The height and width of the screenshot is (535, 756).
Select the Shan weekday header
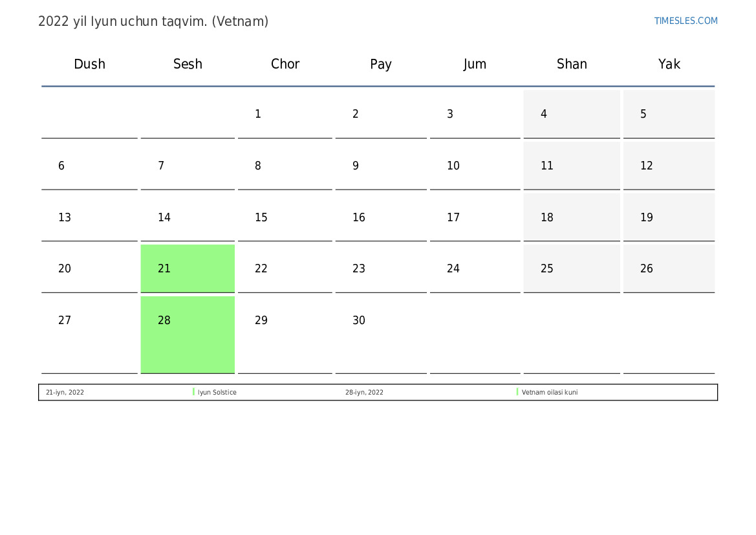pyautogui.click(x=572, y=64)
